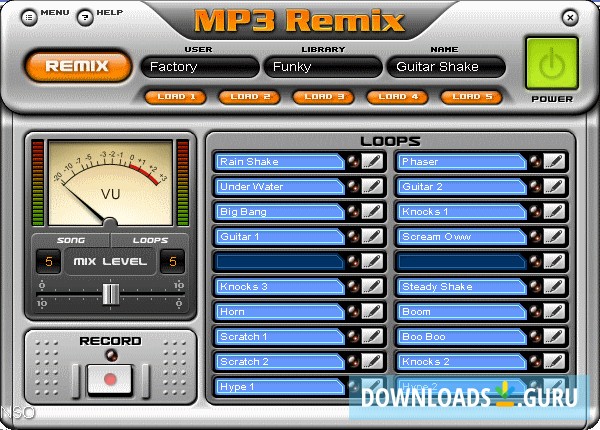Edit the Knocks 1 loop with pencil icon

[554, 212]
